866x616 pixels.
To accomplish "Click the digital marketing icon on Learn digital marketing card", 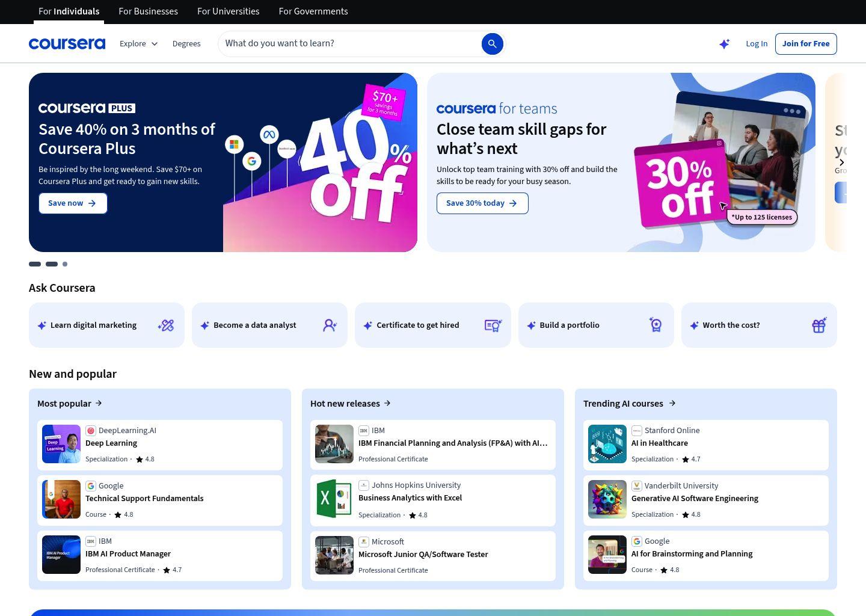I will point(166,325).
